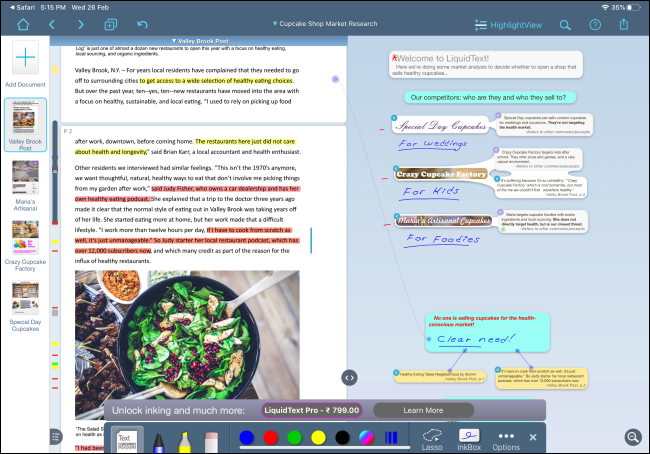Select the Crazy Cupcake Factory excerpt
Image resolution: width=650 pixels, height=454 pixels.
441,174
